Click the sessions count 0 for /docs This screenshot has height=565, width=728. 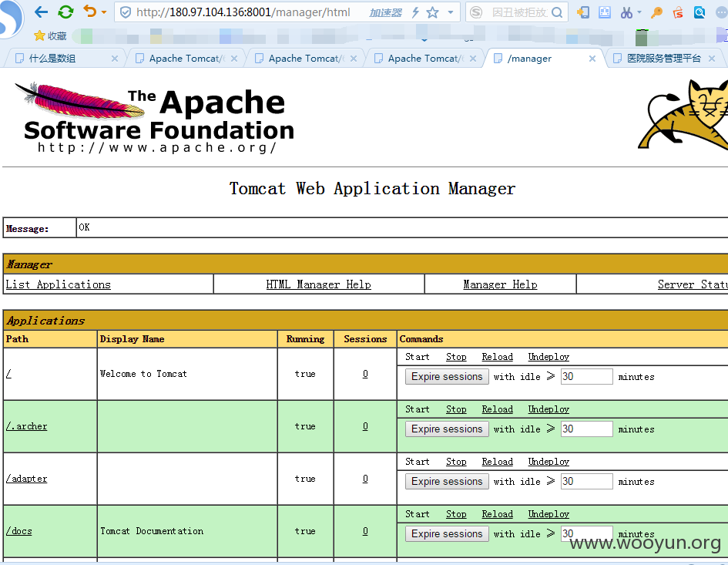[x=365, y=531]
